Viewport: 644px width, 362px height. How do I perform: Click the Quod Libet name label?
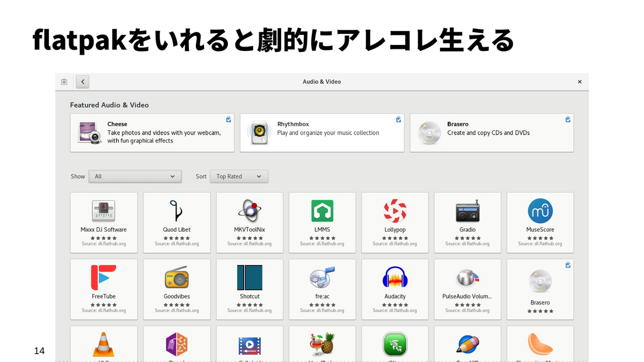tap(177, 230)
